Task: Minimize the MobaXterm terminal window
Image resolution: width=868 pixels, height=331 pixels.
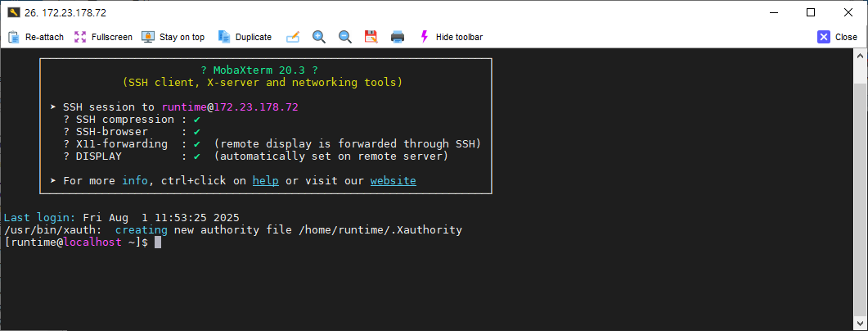Action: [x=773, y=12]
